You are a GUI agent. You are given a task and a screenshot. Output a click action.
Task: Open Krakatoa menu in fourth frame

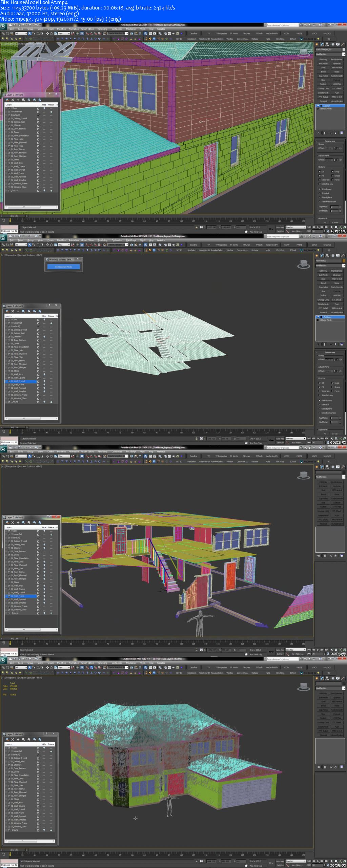pos(161,663)
